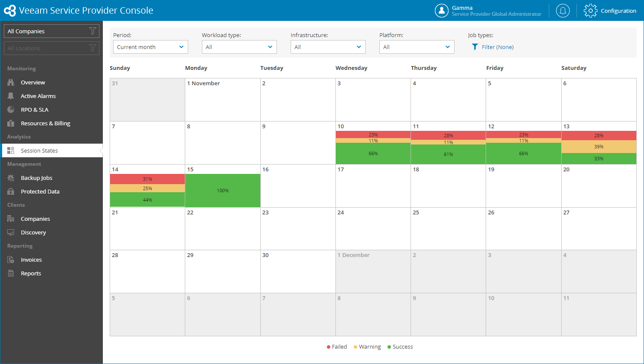This screenshot has height=364, width=644.
Task: Select the calendar cell for day 30
Action: pos(298,272)
